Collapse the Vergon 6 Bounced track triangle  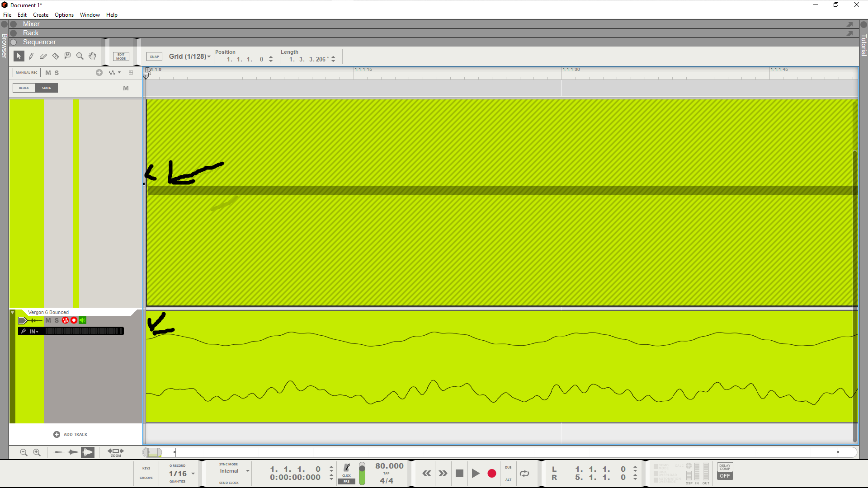13,313
